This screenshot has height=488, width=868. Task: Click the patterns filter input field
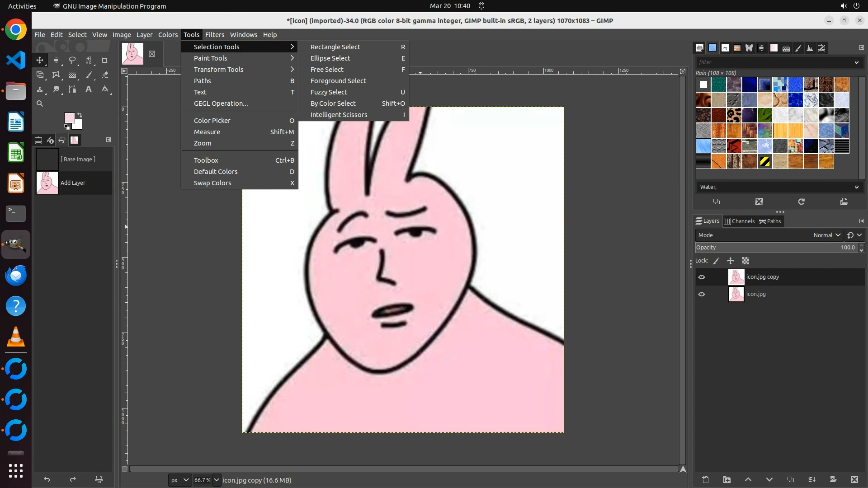click(773, 62)
